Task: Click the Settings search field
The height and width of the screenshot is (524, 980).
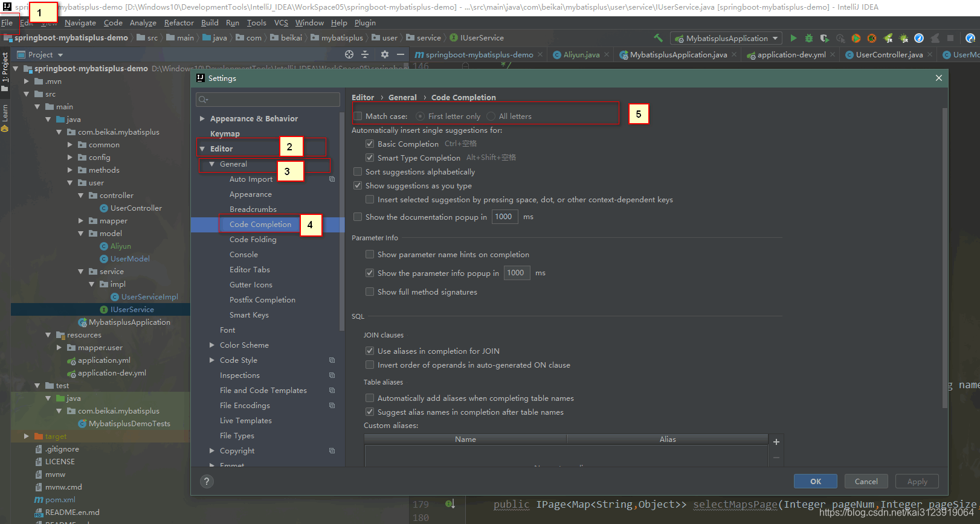Action: (x=268, y=100)
